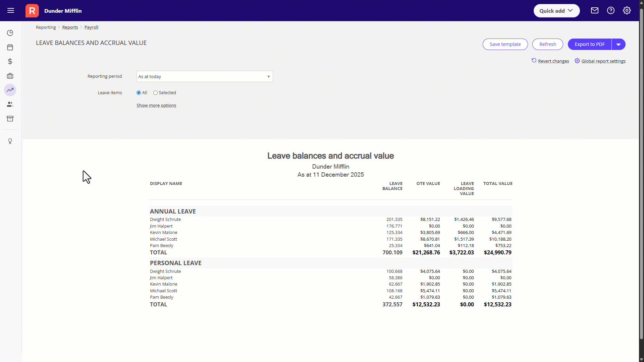This screenshot has width=644, height=362.
Task: Open the lightbulb suggestions icon
Action: 10,141
